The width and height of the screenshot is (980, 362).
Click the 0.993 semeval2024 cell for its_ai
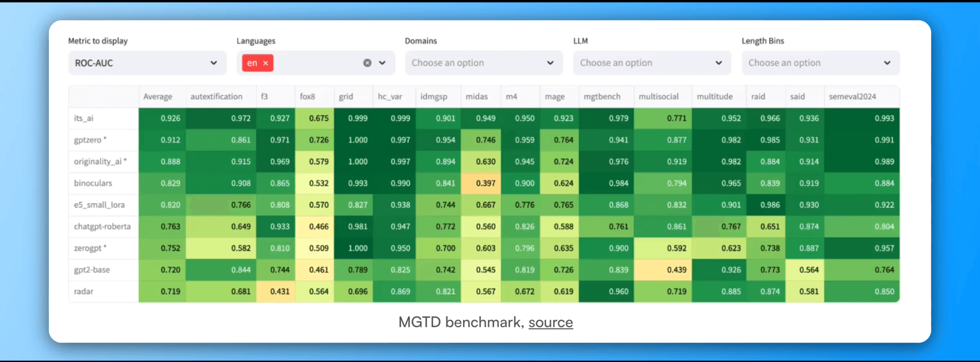point(862,118)
